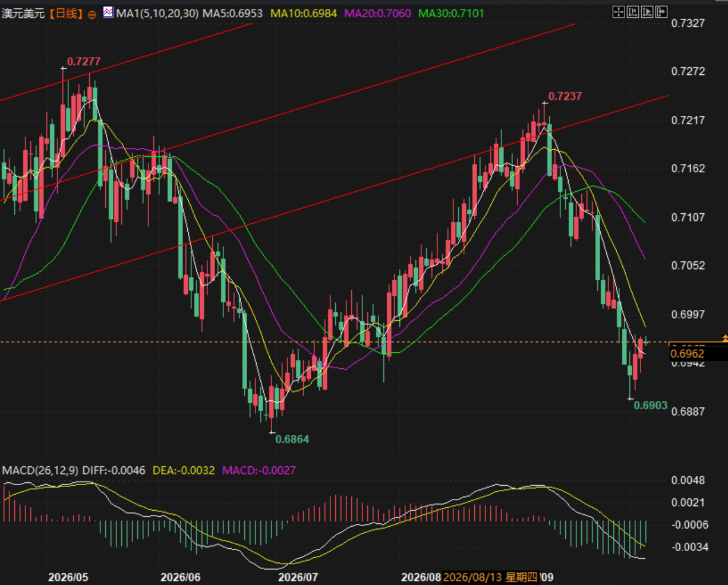Screen dimensions: 728x585
Task: Click the 0.7327 price axis label
Action: point(688,23)
